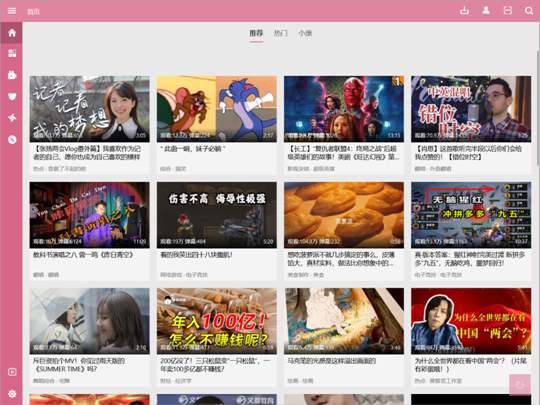Open the user profile icon
540x405 pixels.
(x=486, y=11)
